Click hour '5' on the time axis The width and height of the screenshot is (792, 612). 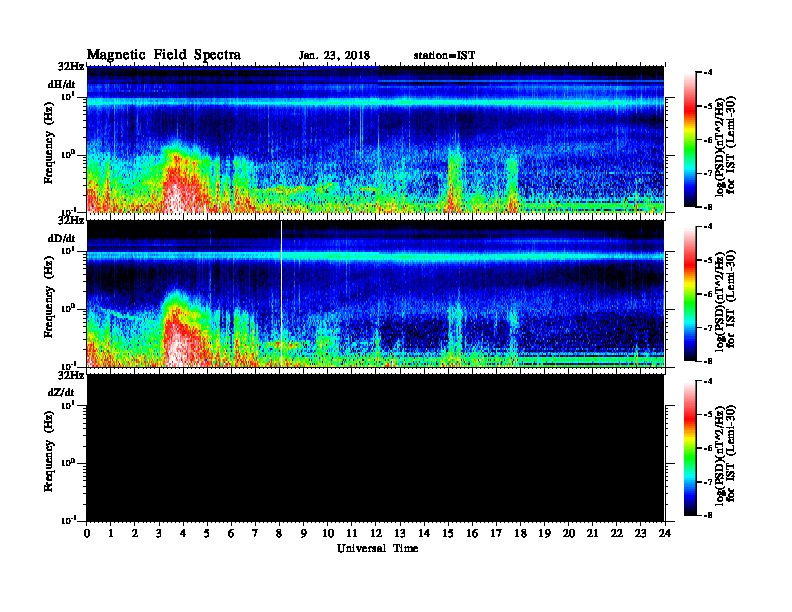(x=207, y=534)
